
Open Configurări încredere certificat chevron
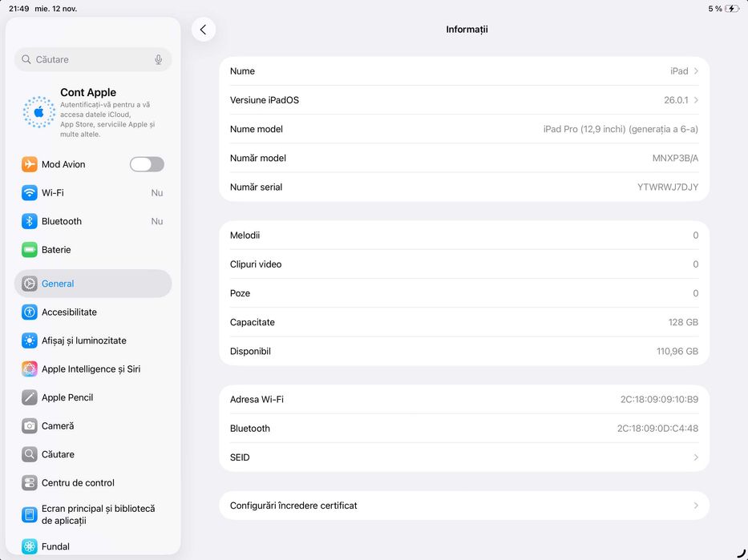(696, 506)
